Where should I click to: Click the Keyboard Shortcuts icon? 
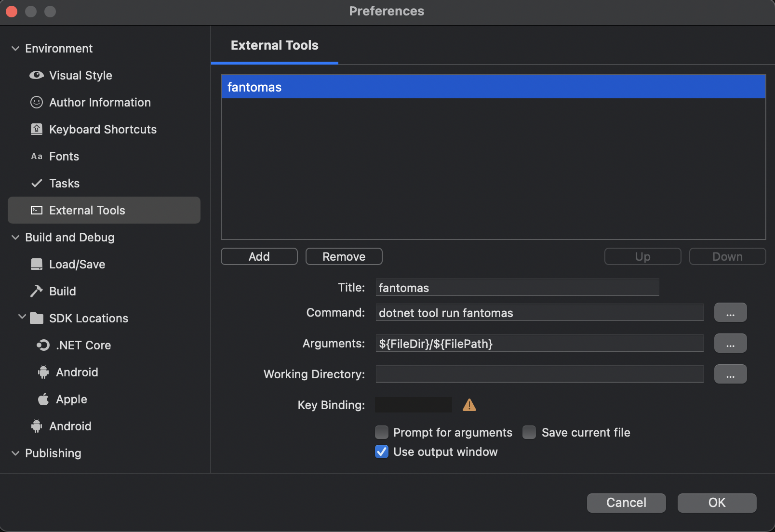tap(36, 129)
